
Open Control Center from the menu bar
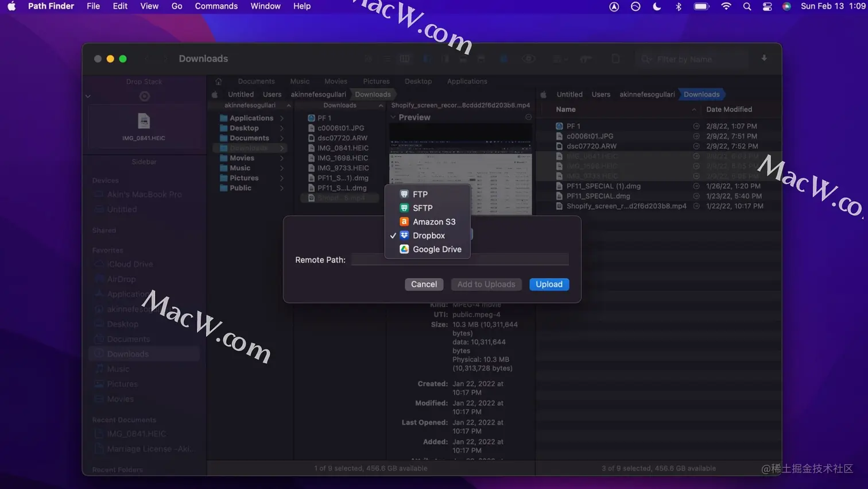click(x=767, y=6)
